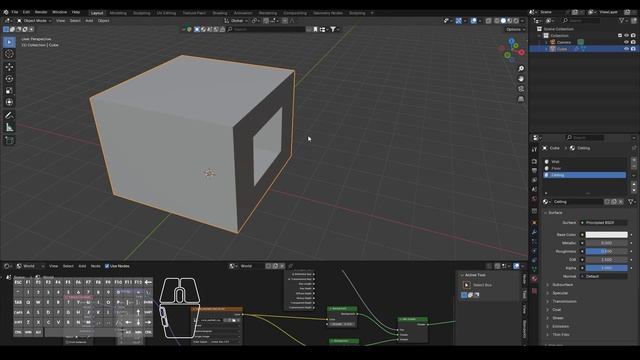
Task: Open the Tool properties tab
Action: 534,150
